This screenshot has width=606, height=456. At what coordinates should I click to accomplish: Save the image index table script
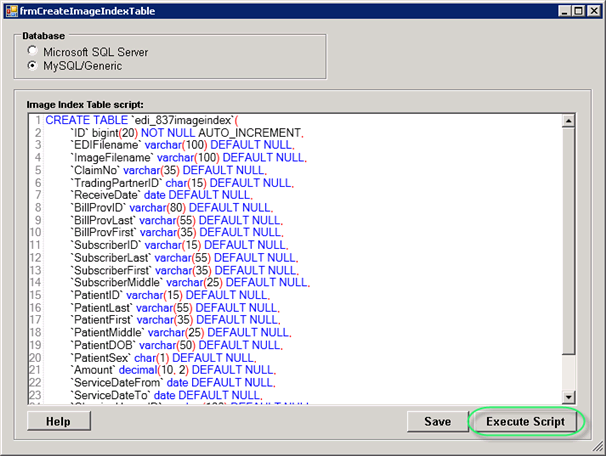point(437,422)
